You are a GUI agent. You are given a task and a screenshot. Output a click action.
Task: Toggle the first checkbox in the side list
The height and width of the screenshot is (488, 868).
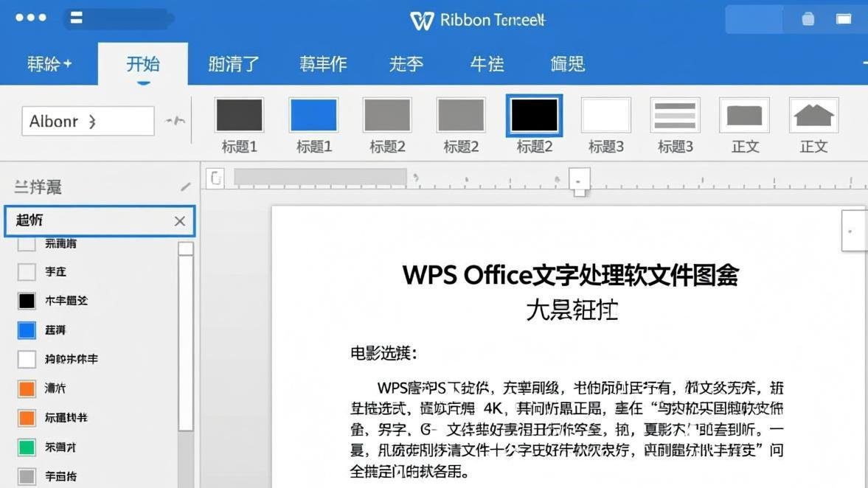(x=27, y=243)
